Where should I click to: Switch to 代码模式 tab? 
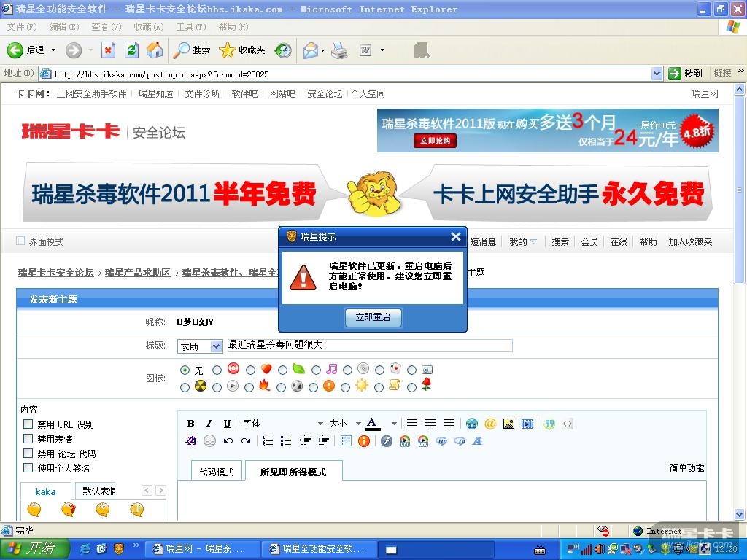click(x=216, y=472)
